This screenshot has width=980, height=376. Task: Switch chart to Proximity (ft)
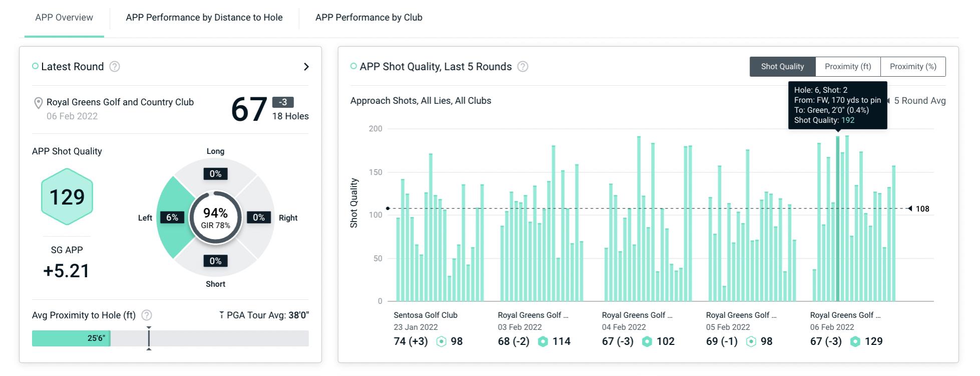coord(848,67)
